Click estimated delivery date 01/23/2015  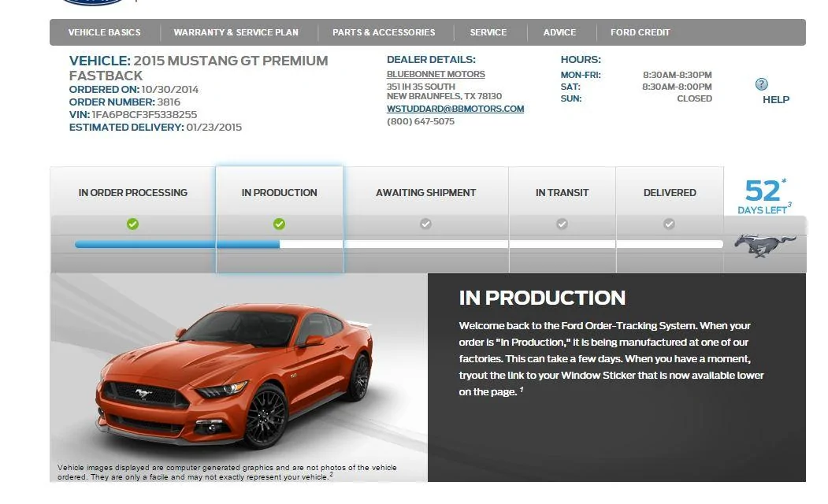click(x=213, y=128)
